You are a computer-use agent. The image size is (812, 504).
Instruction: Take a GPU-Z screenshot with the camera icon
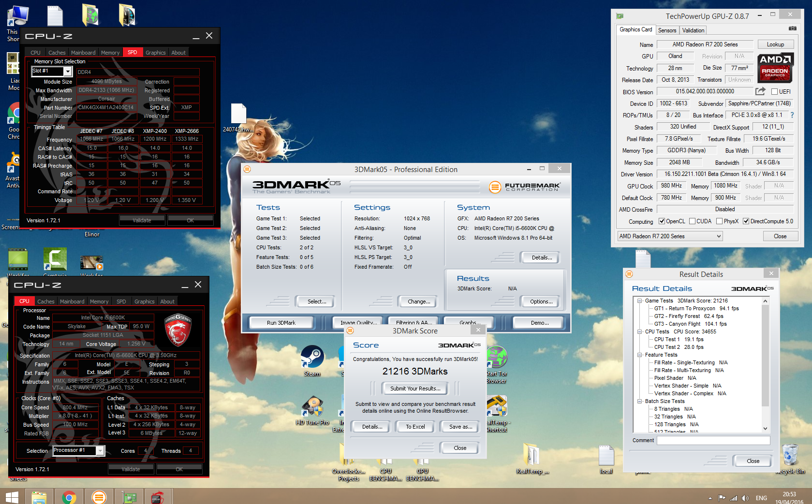(792, 29)
